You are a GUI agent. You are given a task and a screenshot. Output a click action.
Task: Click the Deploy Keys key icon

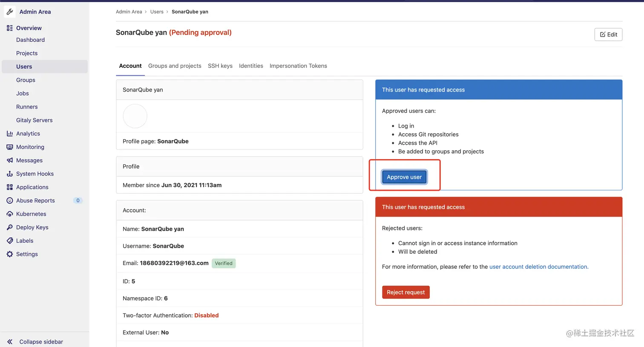[x=10, y=227]
